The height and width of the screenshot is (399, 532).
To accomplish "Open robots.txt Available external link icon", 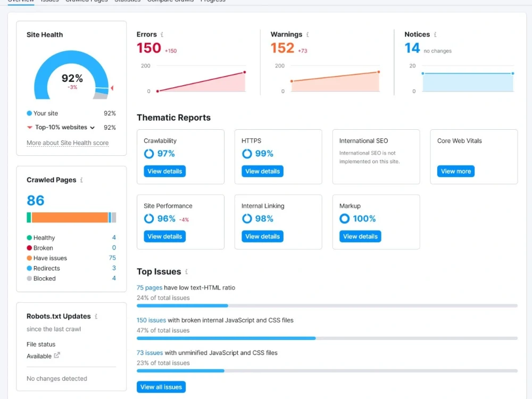I will click(x=57, y=355).
